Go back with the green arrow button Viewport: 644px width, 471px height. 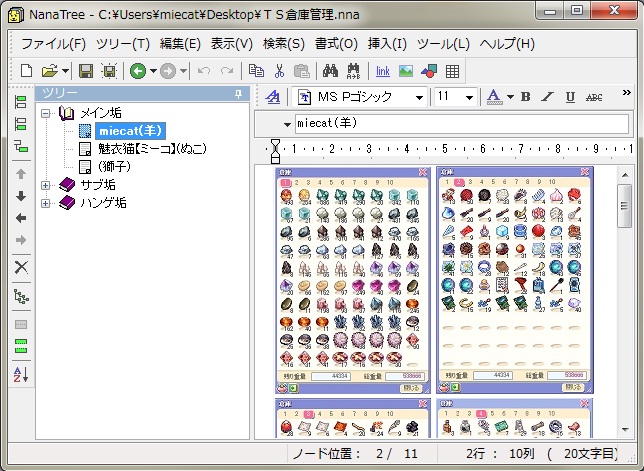coord(138,71)
